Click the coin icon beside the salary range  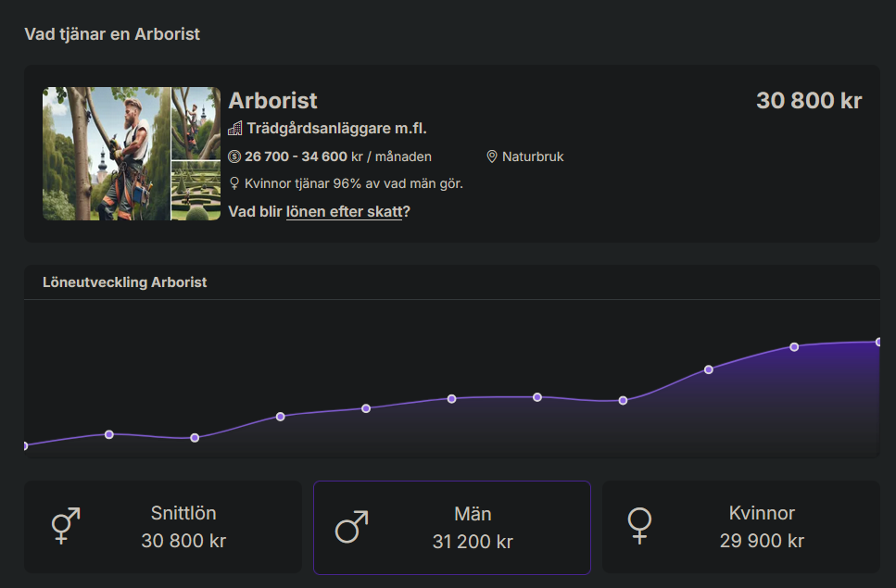tap(234, 156)
